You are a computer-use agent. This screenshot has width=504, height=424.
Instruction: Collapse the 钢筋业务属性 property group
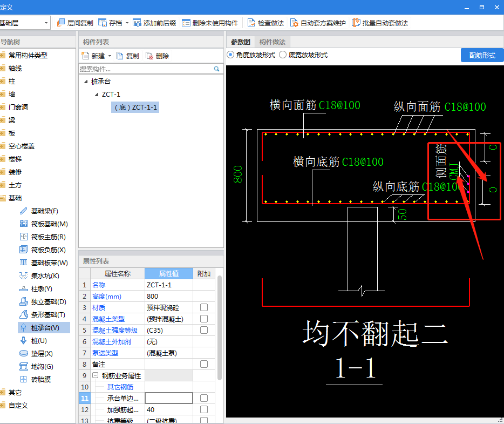tap(95, 375)
